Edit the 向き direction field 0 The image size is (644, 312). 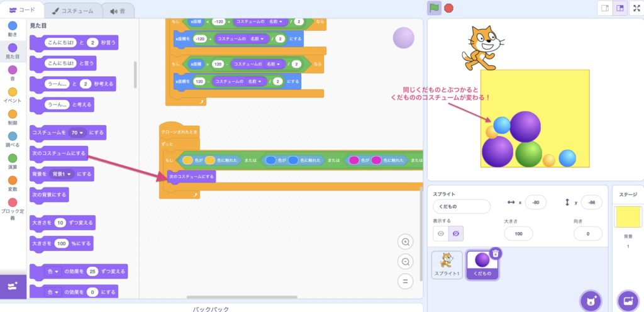[x=588, y=233]
